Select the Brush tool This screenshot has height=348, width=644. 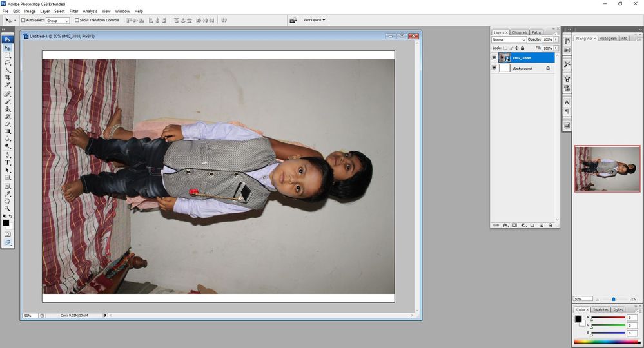(7, 102)
